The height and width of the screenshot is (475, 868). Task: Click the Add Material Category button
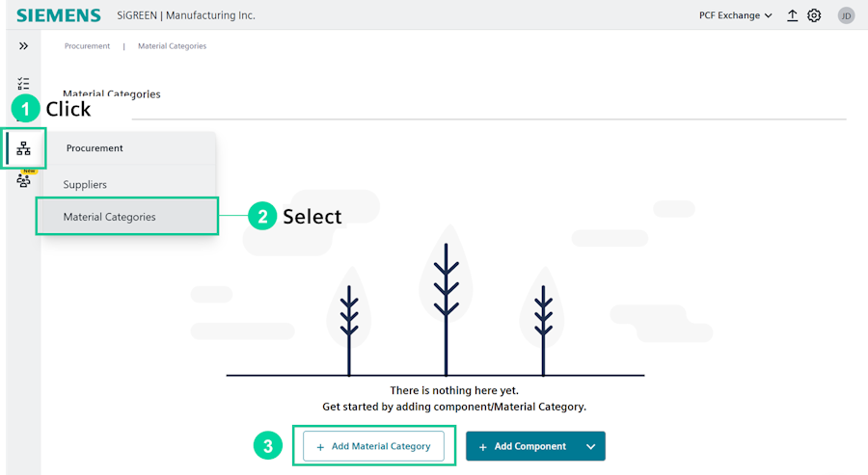(x=373, y=446)
